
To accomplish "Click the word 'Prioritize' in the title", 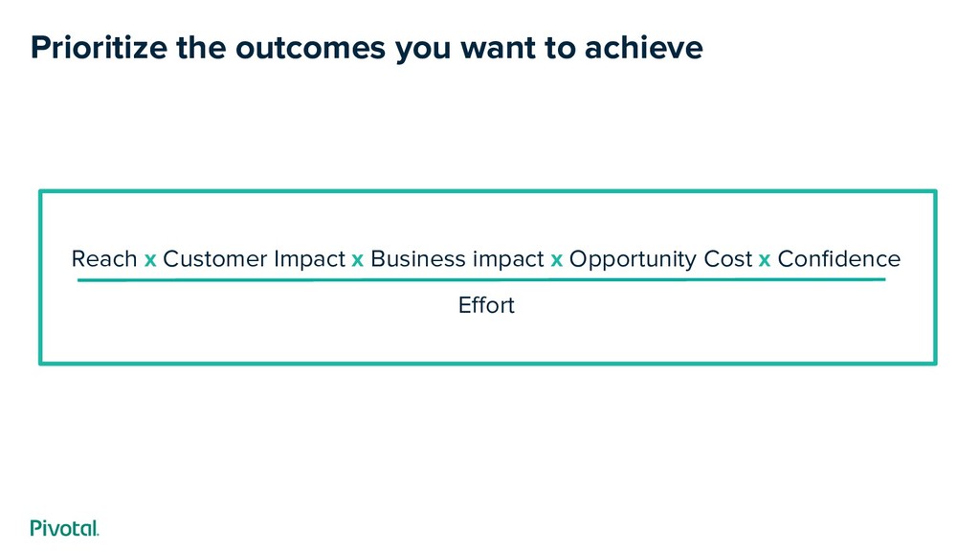I will click(99, 48).
